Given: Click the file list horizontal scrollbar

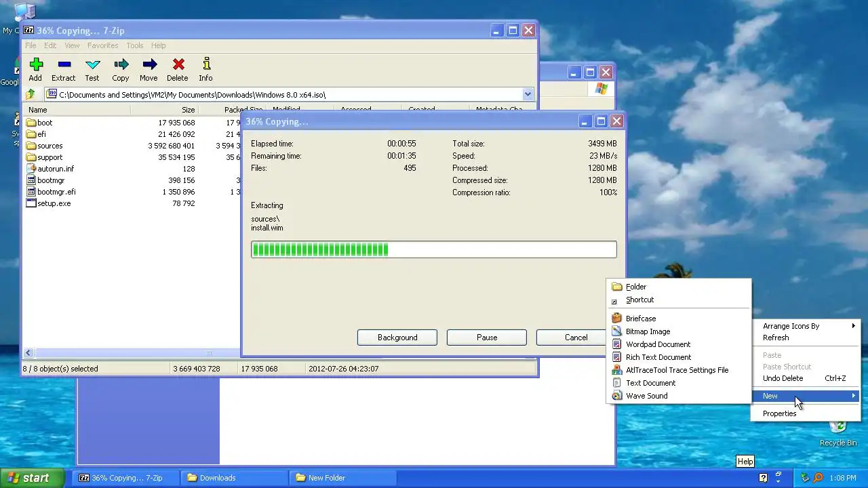Looking at the screenshot, I should [x=132, y=353].
